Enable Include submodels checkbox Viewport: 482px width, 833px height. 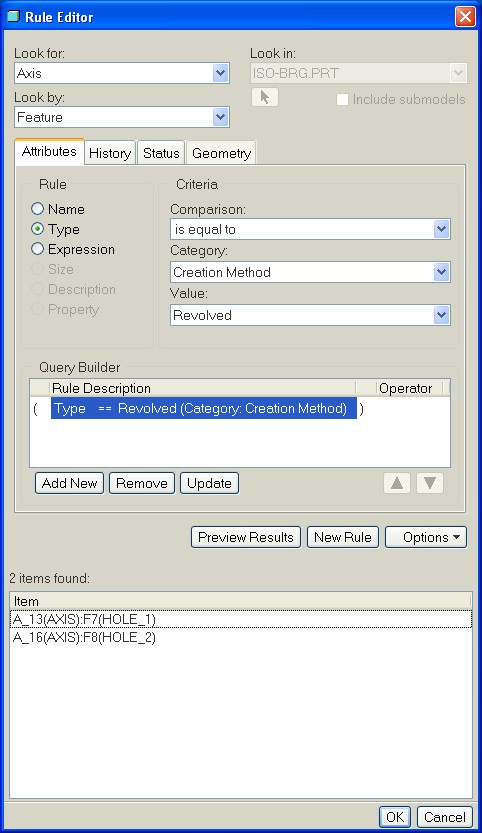point(343,99)
